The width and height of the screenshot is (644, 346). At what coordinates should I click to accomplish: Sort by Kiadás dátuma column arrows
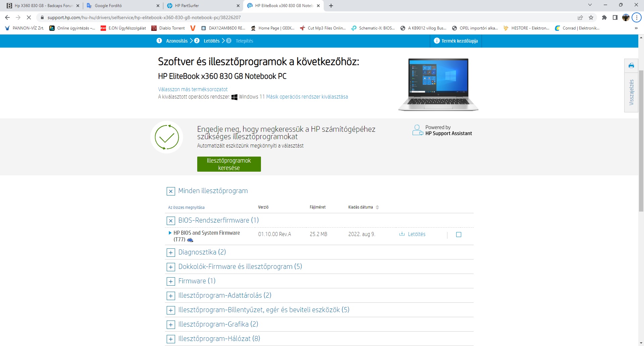[x=377, y=208]
